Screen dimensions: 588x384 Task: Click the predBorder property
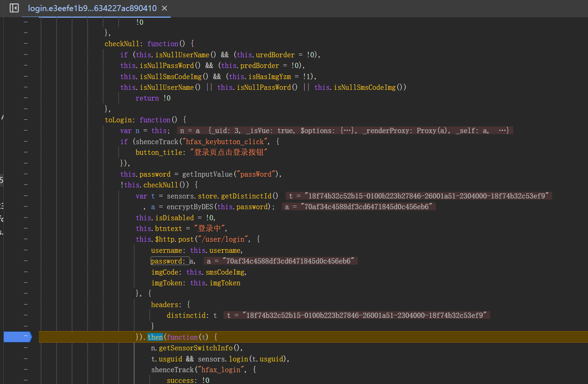point(260,65)
